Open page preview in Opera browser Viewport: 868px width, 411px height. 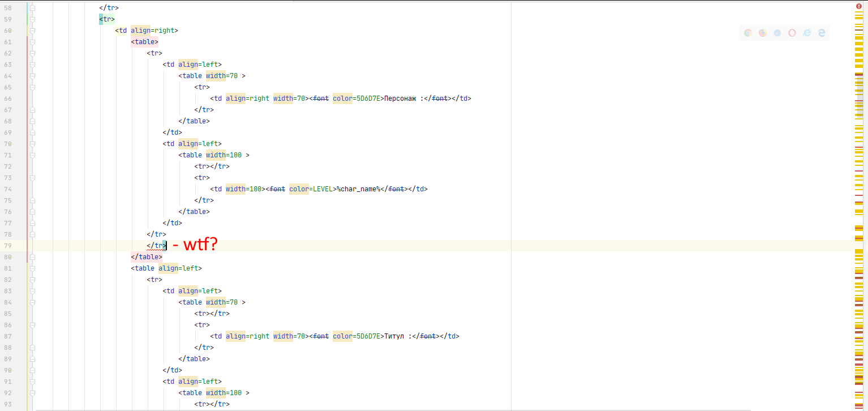pos(792,33)
